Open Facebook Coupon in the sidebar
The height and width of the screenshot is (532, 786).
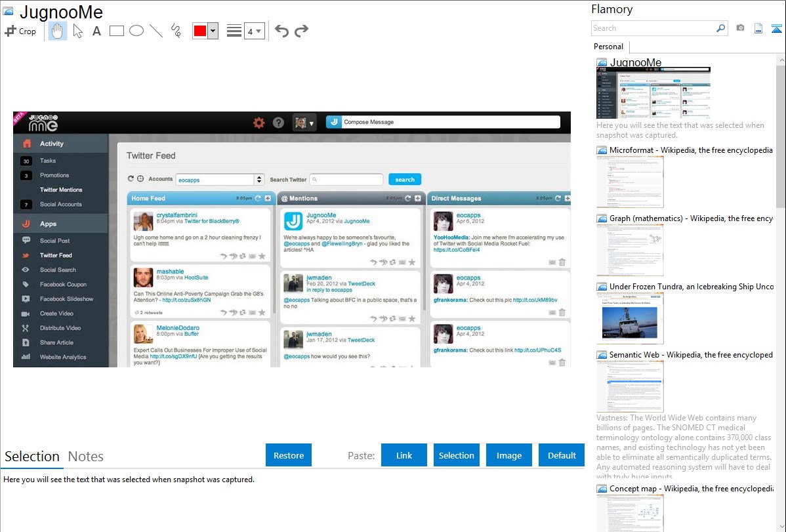tap(63, 284)
